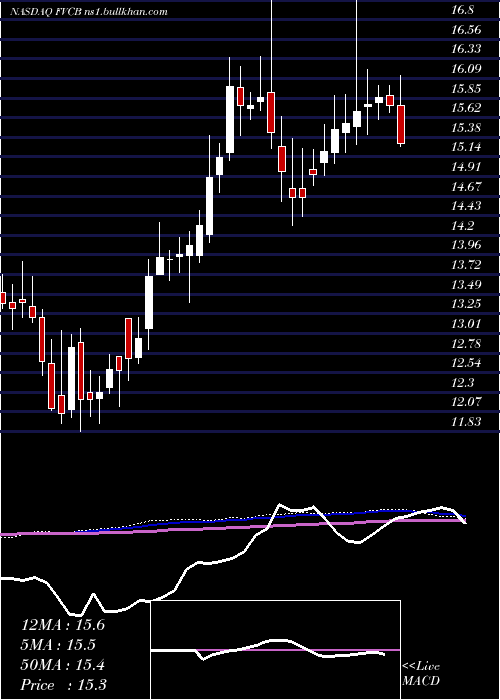The width and height of the screenshot is (500, 700).
Task: Click the 12.54 price axis label
Action: pyautogui.click(x=466, y=362)
